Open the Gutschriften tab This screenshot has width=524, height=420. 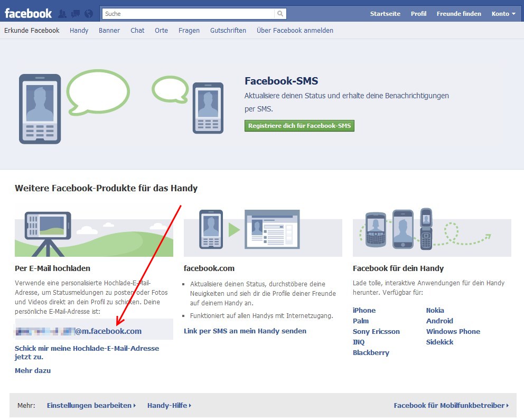[228, 31]
